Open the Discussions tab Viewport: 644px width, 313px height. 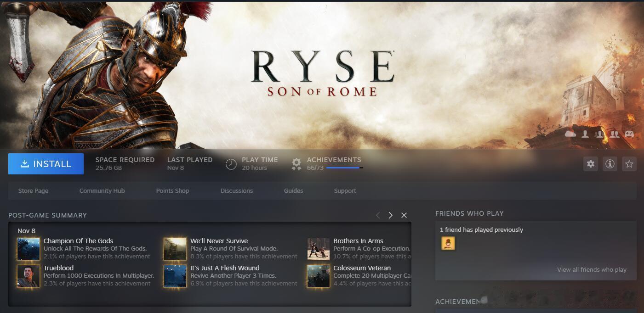click(x=237, y=190)
